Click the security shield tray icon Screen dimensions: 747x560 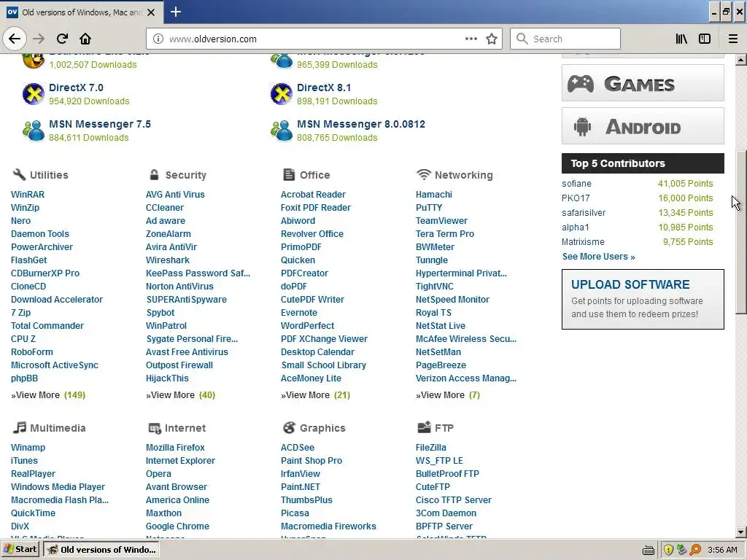(x=668, y=550)
